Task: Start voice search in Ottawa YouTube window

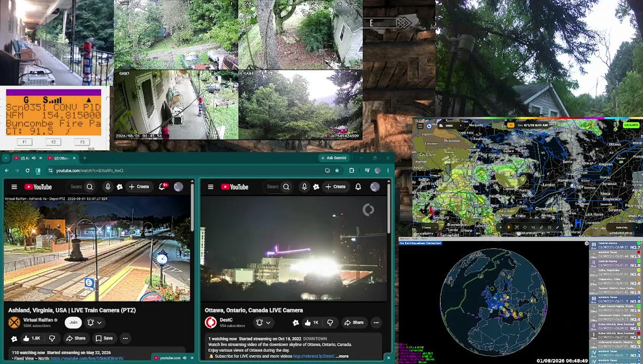Action: [x=304, y=187]
